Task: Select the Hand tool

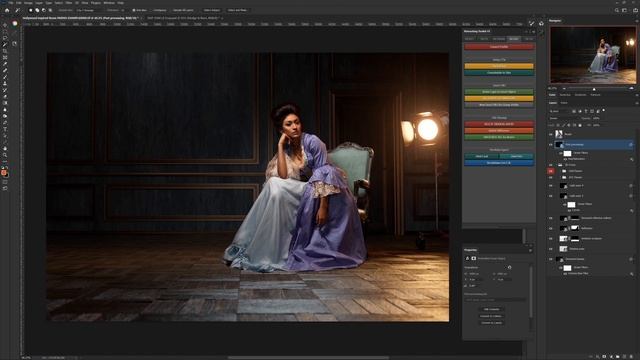Action: coord(5,149)
